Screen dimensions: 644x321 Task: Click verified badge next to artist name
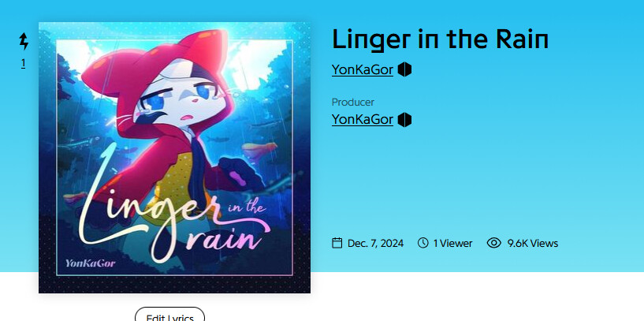[x=404, y=70]
